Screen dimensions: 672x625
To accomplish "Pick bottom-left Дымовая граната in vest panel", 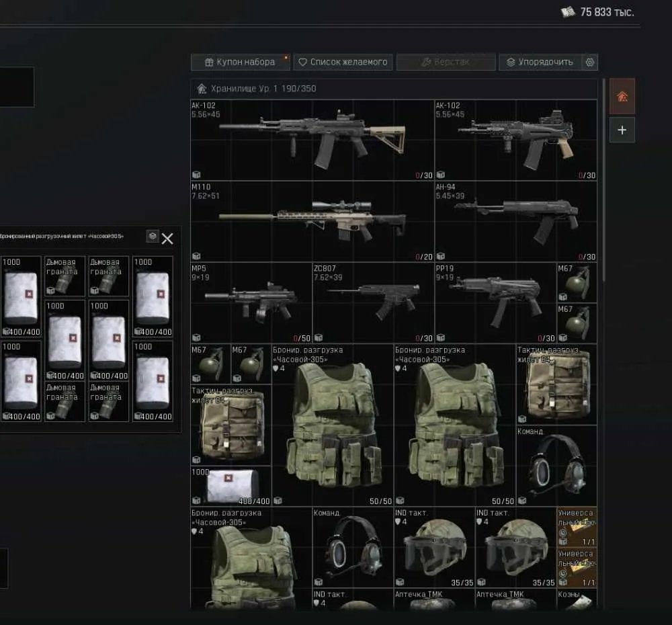I will pos(65,402).
